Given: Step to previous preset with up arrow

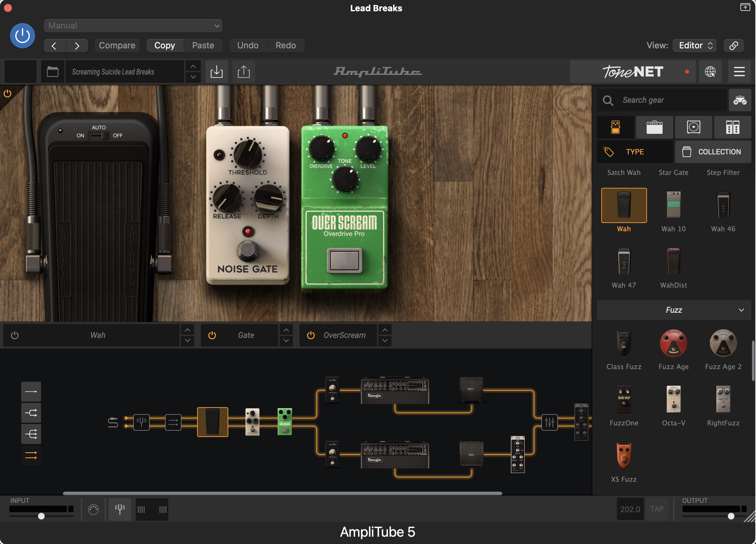Looking at the screenshot, I should tap(193, 66).
